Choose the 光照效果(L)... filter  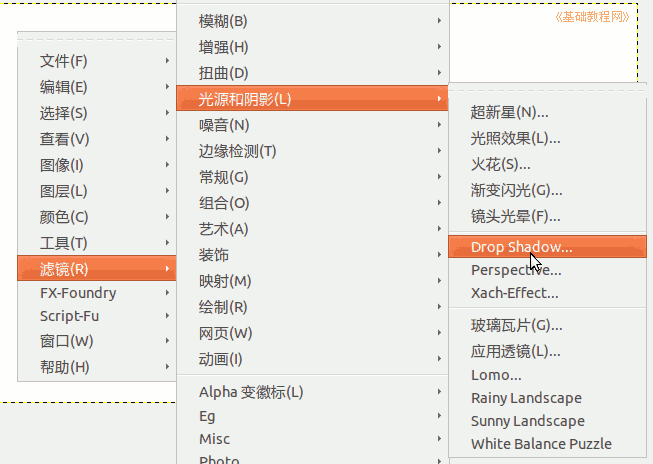pos(547,138)
